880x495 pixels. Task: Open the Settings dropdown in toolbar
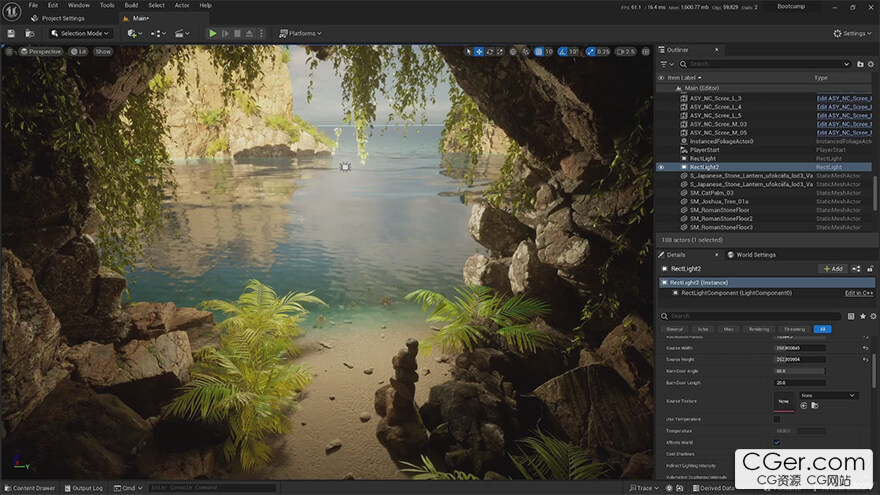click(x=852, y=34)
